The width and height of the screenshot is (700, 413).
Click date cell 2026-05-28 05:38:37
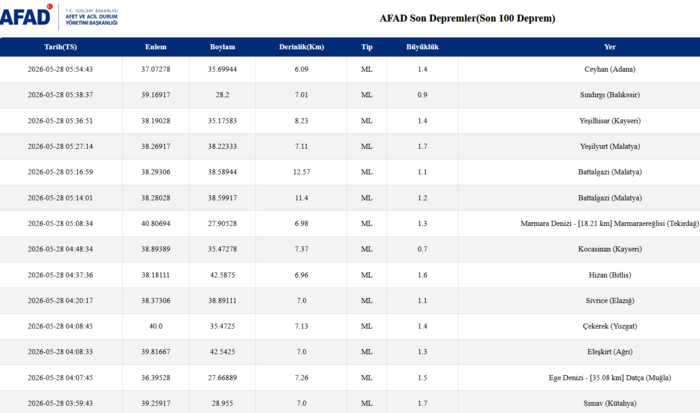point(60,95)
